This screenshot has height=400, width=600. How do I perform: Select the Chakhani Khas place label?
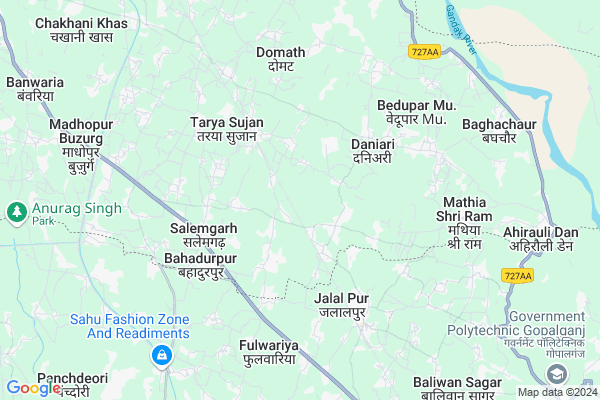coord(81,30)
